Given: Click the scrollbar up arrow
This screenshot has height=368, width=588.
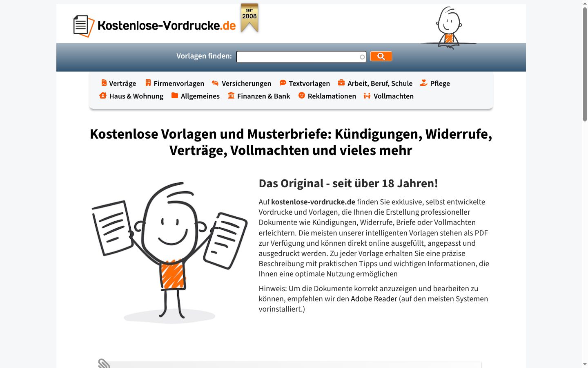Looking at the screenshot, I should tap(585, 3).
